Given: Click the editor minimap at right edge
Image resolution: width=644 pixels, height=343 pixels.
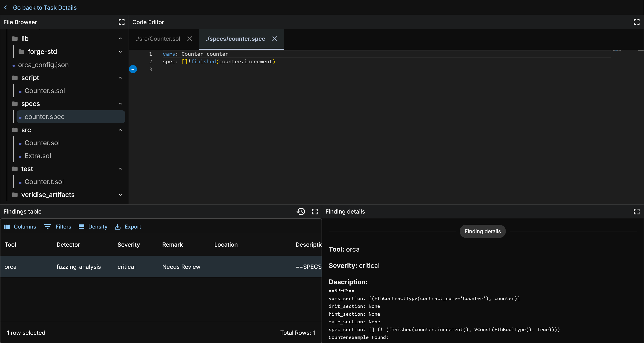Looking at the screenshot, I should coord(617,51).
